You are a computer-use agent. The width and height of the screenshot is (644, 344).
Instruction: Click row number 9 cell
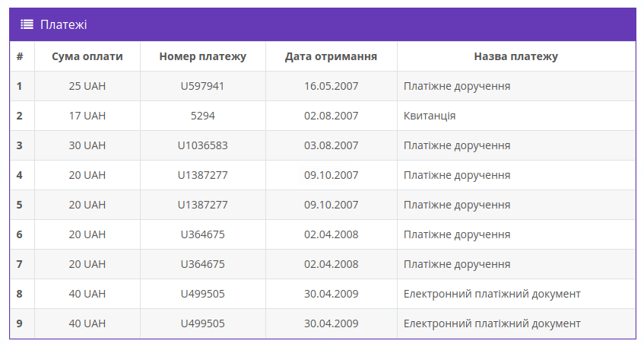click(20, 323)
